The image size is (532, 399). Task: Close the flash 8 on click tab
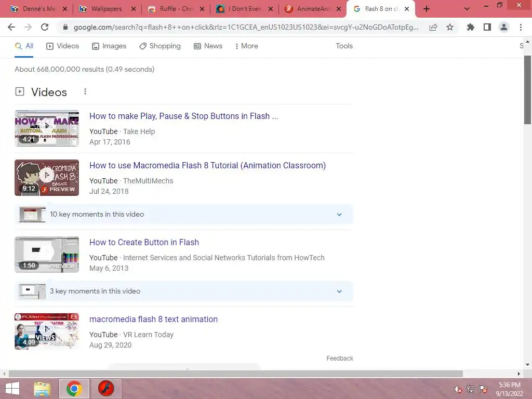point(407,9)
